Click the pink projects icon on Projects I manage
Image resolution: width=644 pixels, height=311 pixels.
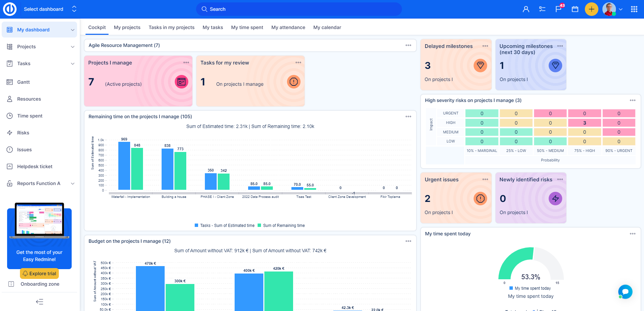click(x=182, y=82)
